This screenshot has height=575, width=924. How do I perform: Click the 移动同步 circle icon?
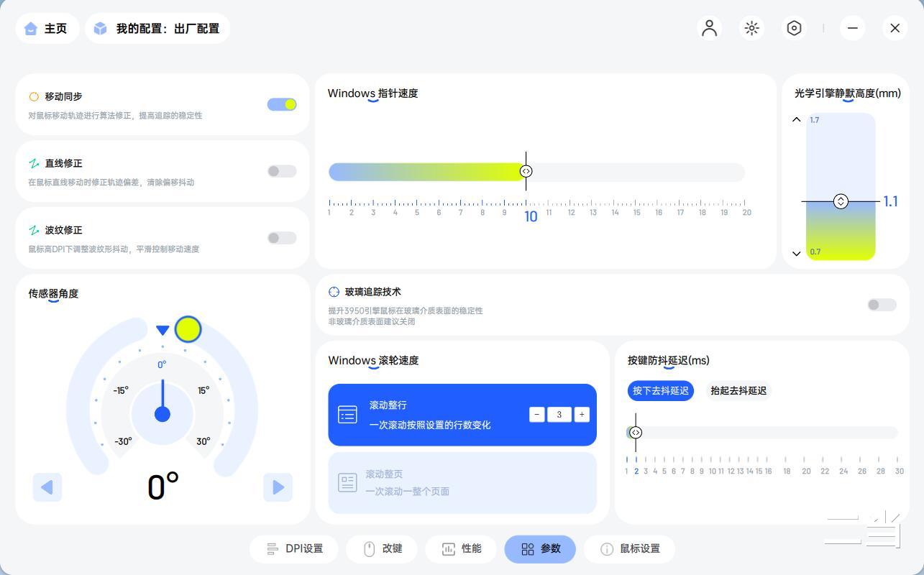(x=34, y=96)
